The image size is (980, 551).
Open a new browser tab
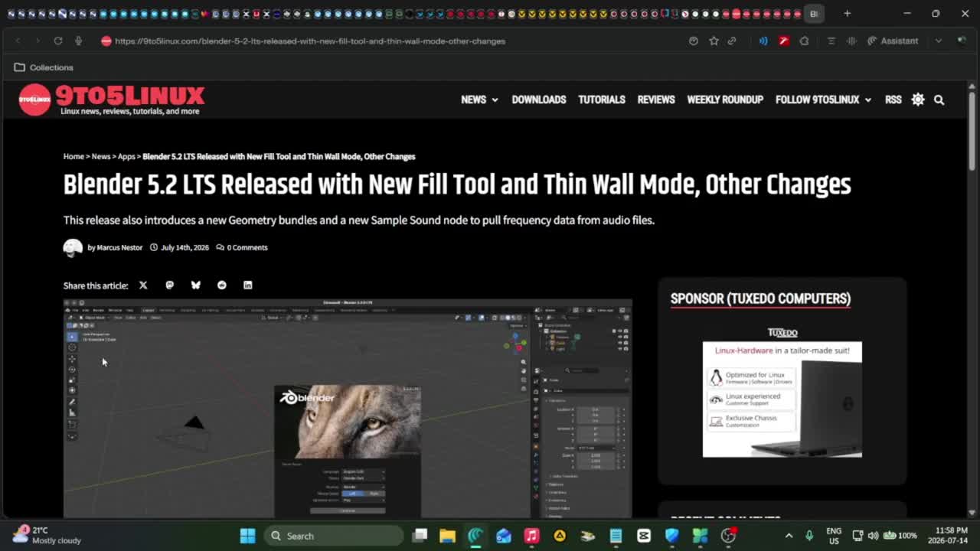click(x=847, y=13)
